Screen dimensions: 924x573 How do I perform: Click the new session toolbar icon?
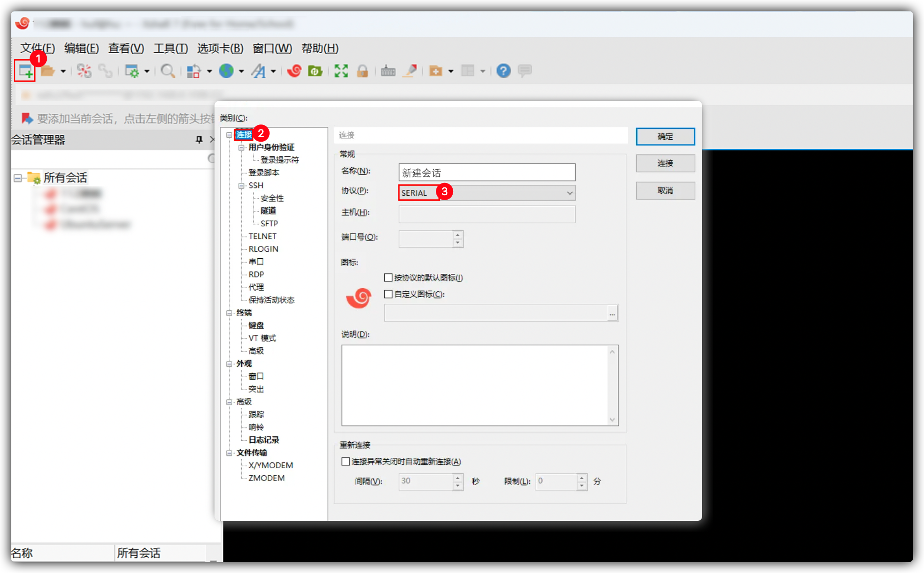tap(25, 71)
